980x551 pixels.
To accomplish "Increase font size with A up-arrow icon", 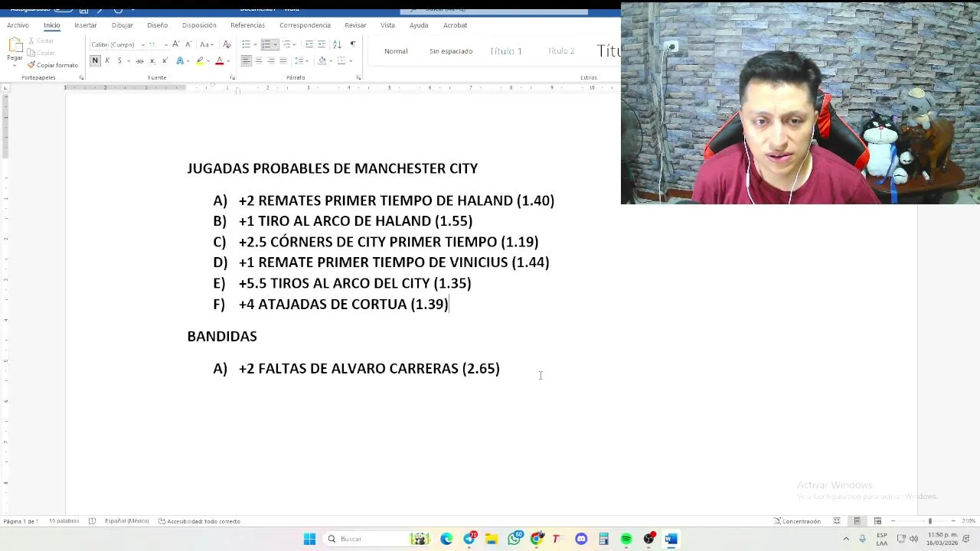I will point(176,44).
